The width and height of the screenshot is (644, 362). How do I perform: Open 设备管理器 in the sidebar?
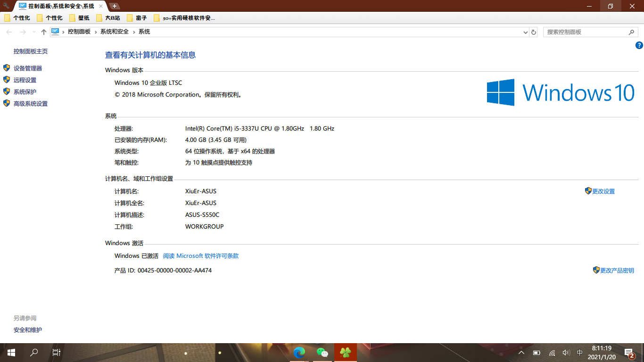(x=28, y=68)
